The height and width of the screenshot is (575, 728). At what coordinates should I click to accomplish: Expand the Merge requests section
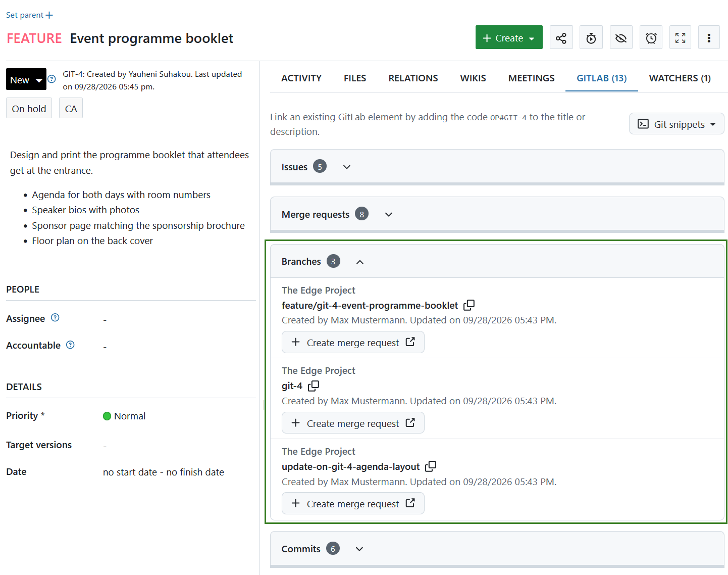pos(389,214)
